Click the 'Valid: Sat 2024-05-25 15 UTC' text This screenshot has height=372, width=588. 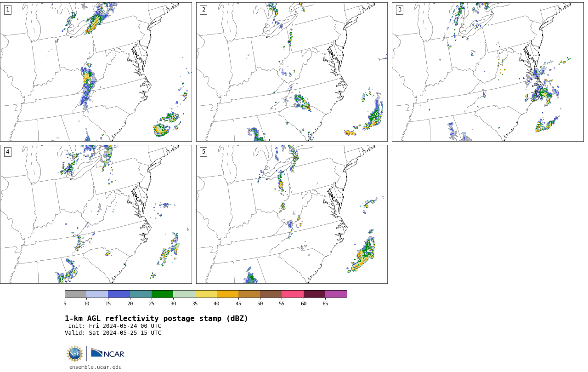113,333
